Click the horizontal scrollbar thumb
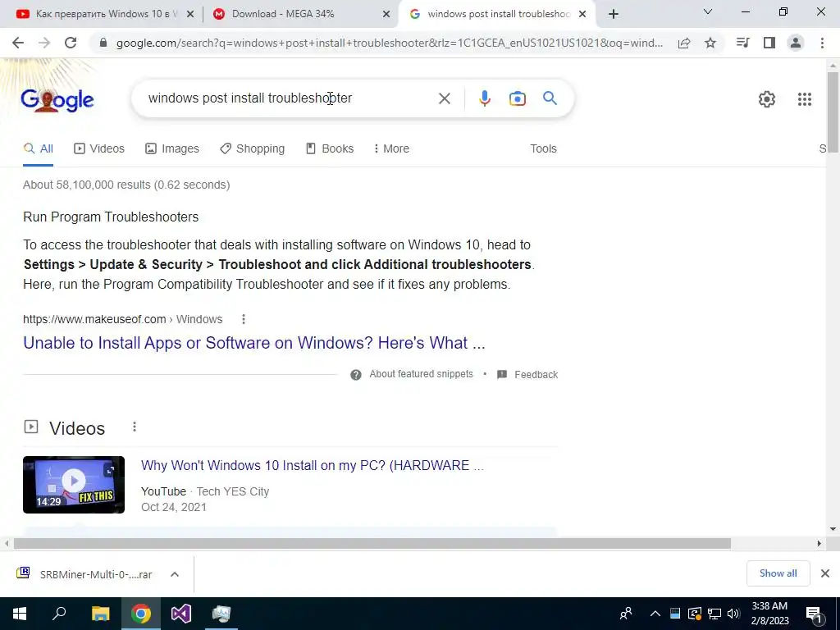This screenshot has width=840, height=630. click(x=372, y=544)
